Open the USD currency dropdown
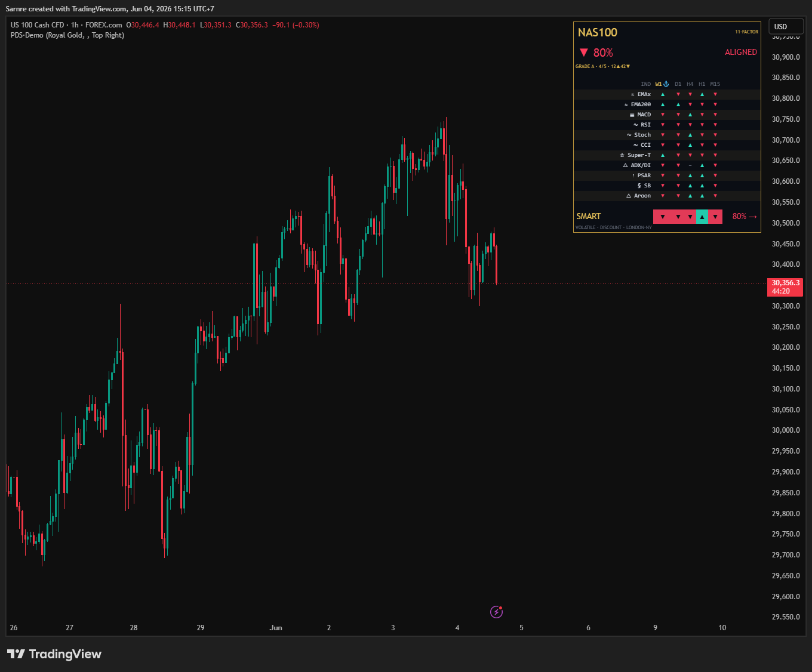Image resolution: width=812 pixels, height=672 pixels. [x=786, y=26]
